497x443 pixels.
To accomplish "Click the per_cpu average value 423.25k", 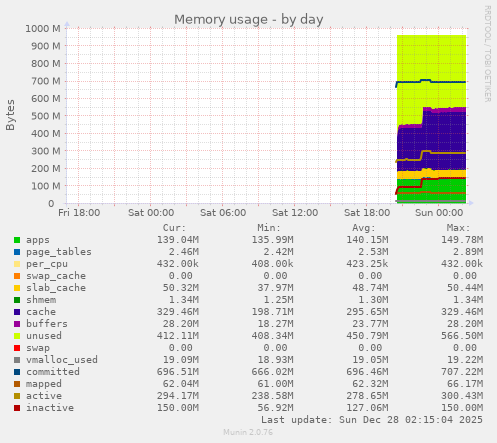I will (367, 264).
